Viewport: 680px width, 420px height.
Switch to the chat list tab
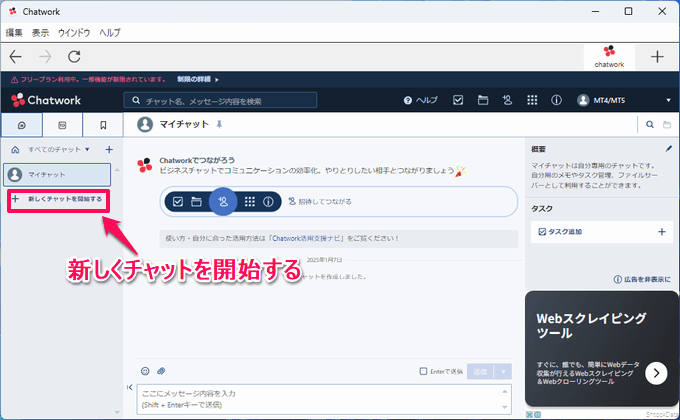point(22,125)
